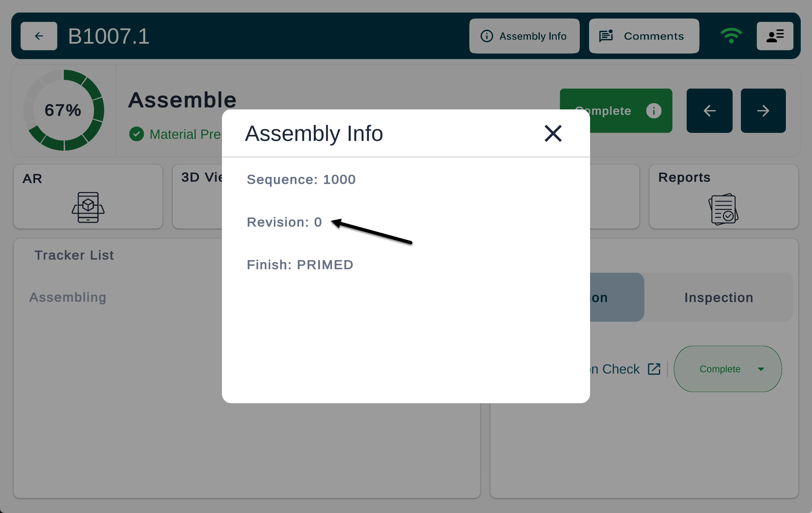This screenshot has height=513, width=812.
Task: Go to the next step arrow
Action: [x=763, y=111]
